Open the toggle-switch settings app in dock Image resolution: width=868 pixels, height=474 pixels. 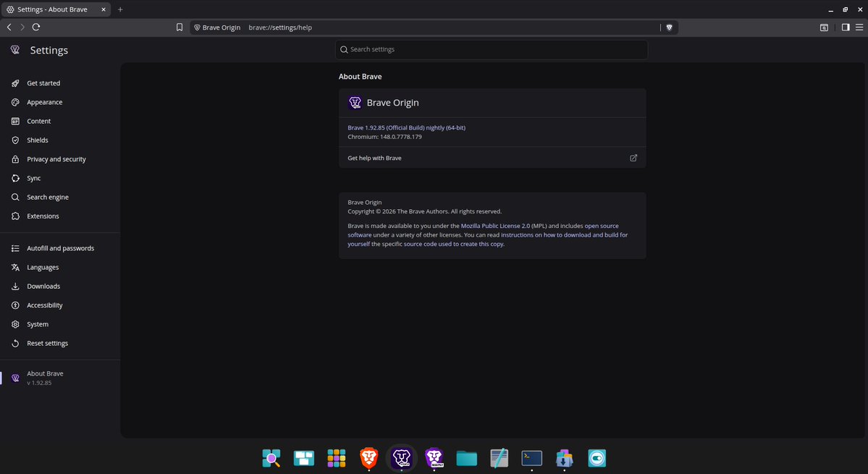coord(597,458)
